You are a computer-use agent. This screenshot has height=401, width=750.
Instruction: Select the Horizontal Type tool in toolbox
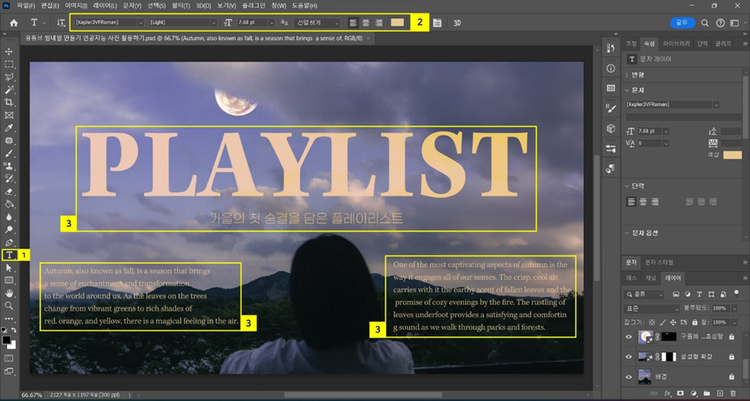9,255
